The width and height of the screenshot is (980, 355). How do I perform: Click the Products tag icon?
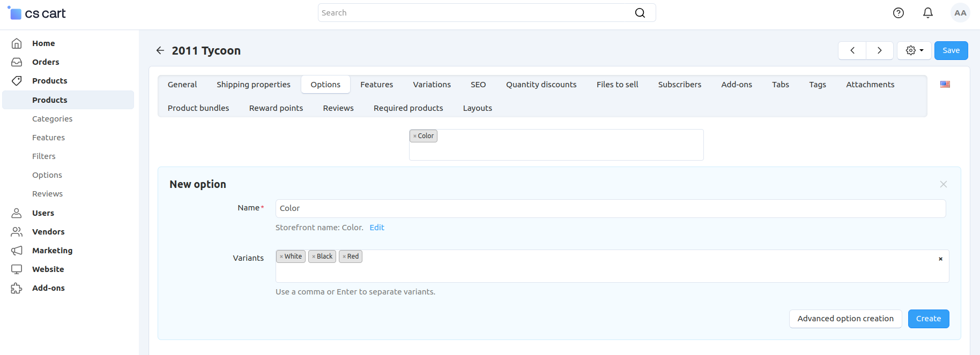(x=17, y=81)
